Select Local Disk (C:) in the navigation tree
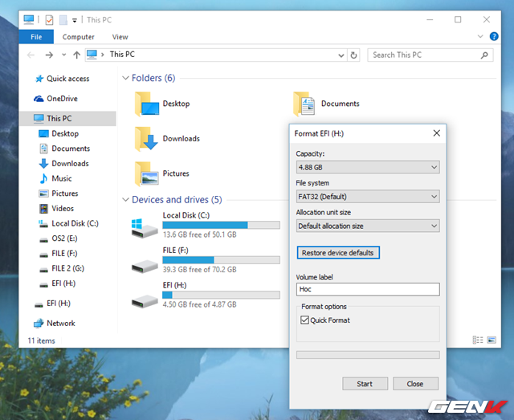Viewport: 514px width, 420px height. (68, 223)
